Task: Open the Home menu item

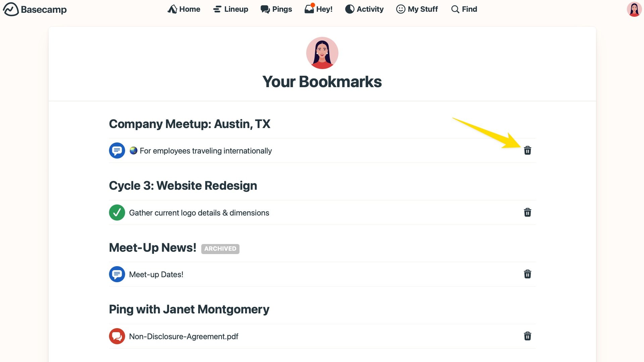Action: tap(184, 9)
